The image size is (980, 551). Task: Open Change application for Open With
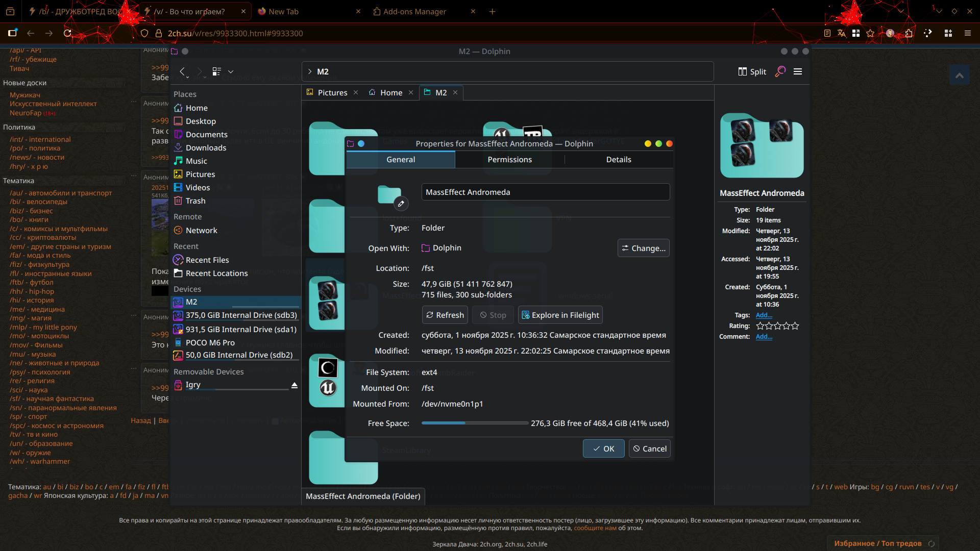coord(643,248)
